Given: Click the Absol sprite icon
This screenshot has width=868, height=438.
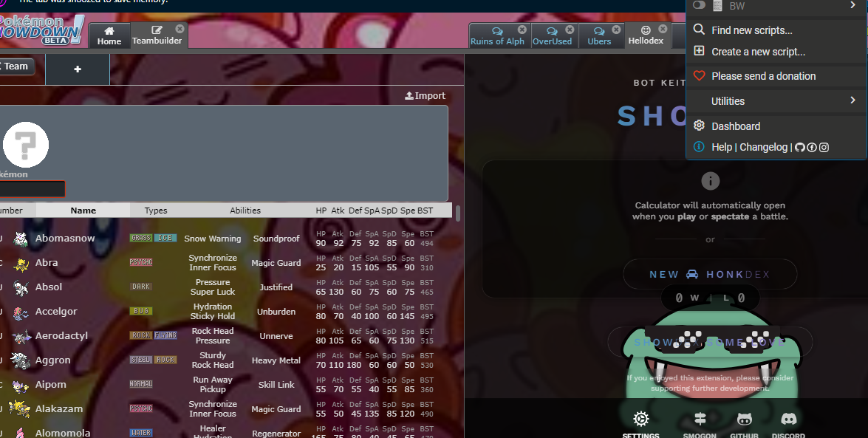Looking at the screenshot, I should (x=21, y=288).
